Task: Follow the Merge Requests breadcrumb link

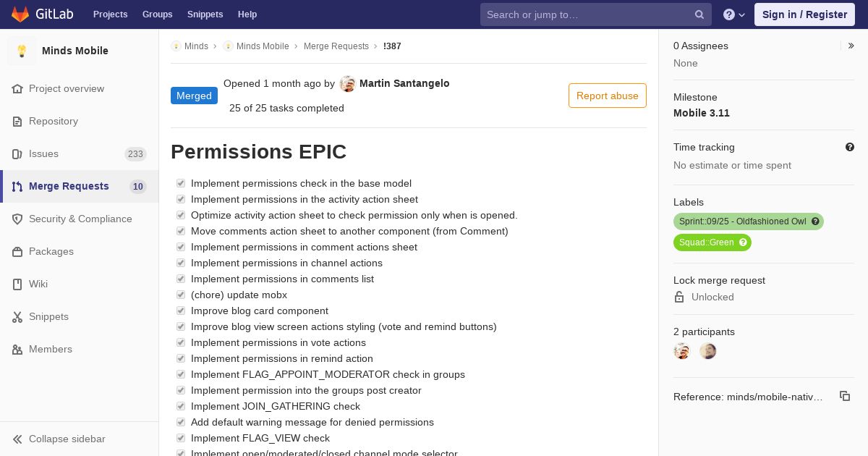Action: 336,46
